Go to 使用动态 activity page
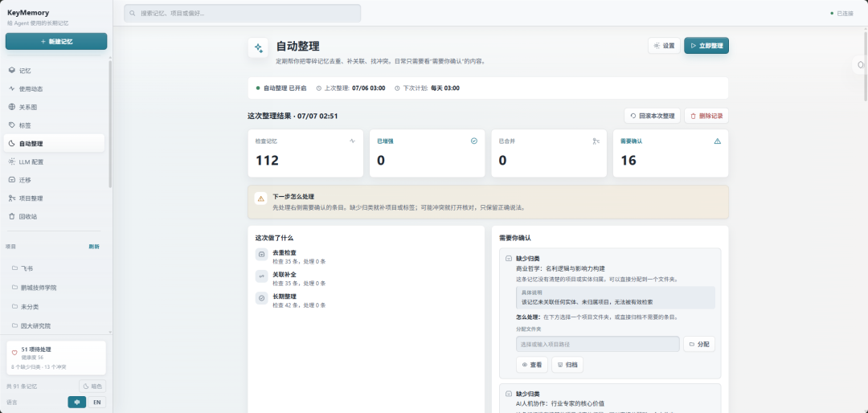 [54, 89]
